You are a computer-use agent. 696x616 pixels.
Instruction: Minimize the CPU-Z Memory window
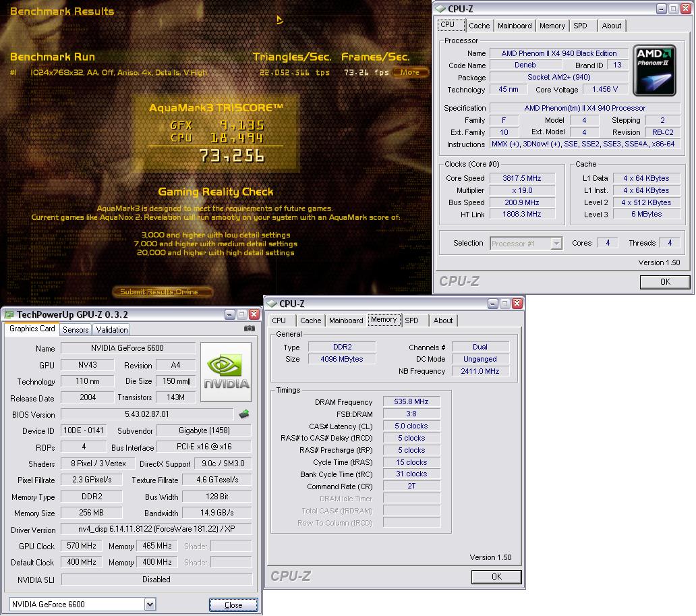click(x=493, y=304)
